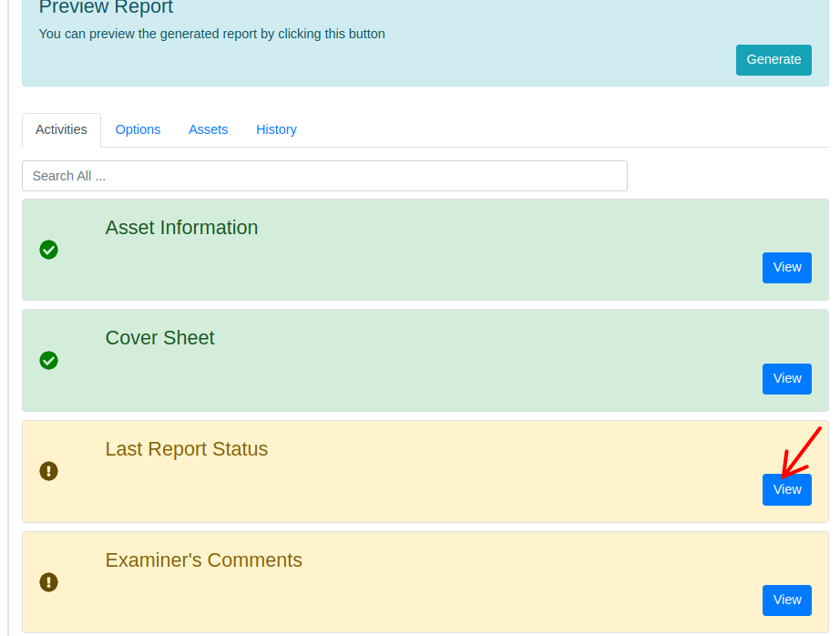Select the Asset Information heading

[181, 228]
